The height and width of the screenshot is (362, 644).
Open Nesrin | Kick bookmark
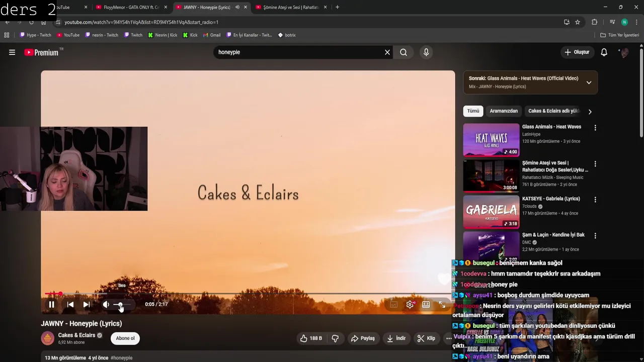coord(163,35)
